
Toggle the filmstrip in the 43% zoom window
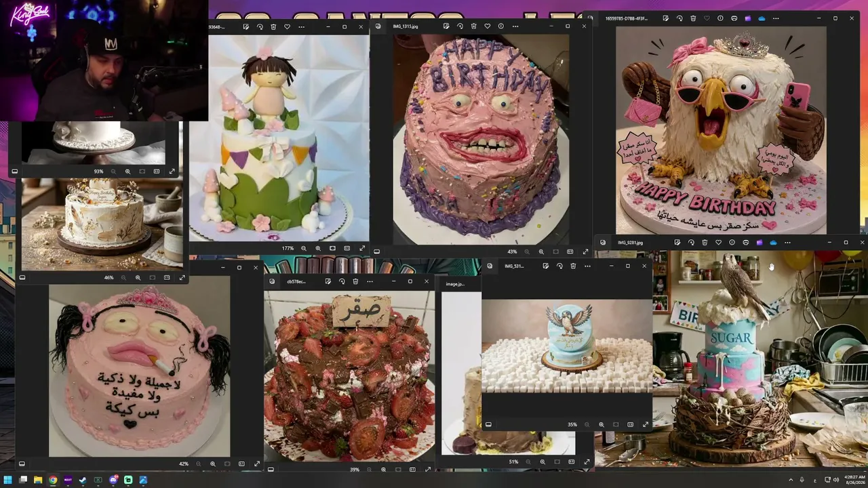[376, 251]
